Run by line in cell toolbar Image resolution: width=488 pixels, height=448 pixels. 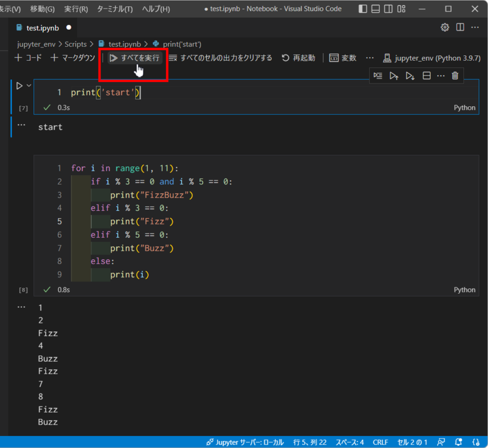(378, 76)
